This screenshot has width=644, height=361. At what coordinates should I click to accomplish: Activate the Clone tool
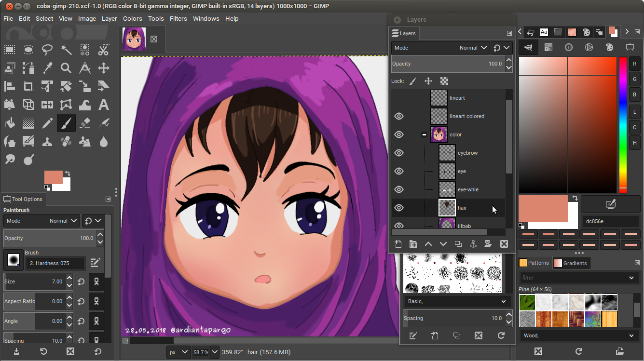point(47,141)
